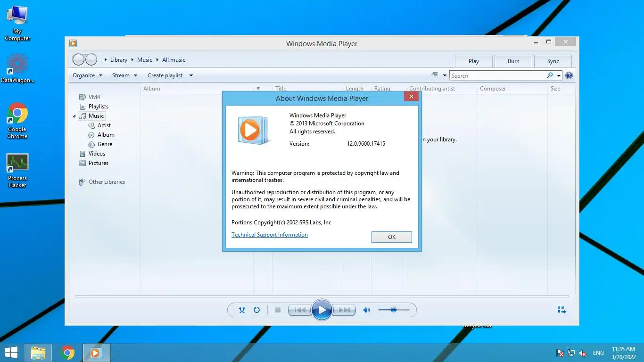The height and width of the screenshot is (362, 644).
Task: Click the Size column header
Action: pos(555,89)
